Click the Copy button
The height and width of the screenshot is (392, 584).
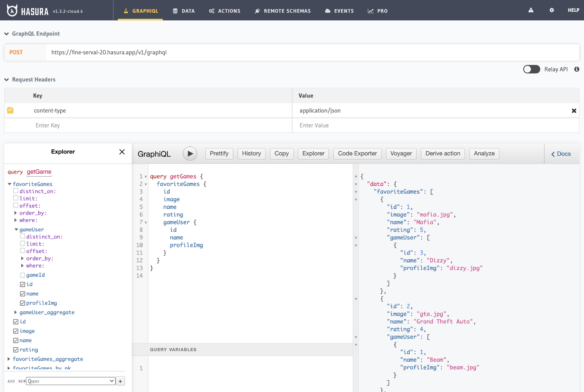click(x=281, y=154)
